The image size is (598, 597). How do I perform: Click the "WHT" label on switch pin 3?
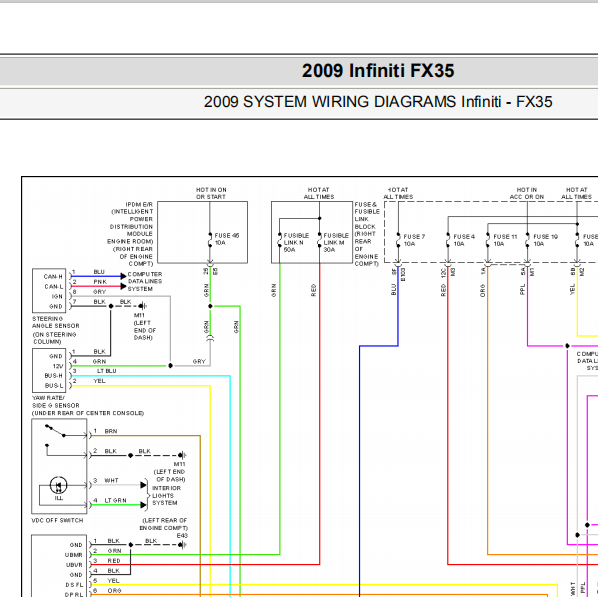click(x=111, y=481)
